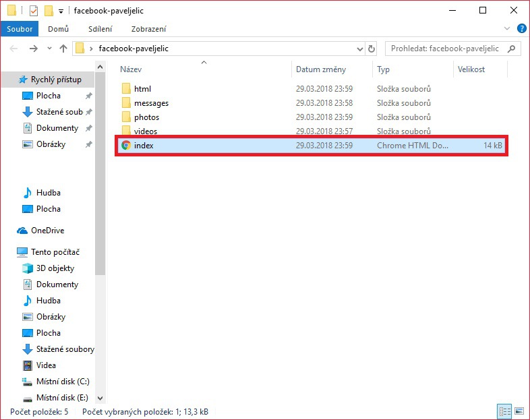
Task: Switch to Large icons view
Action: click(x=519, y=411)
